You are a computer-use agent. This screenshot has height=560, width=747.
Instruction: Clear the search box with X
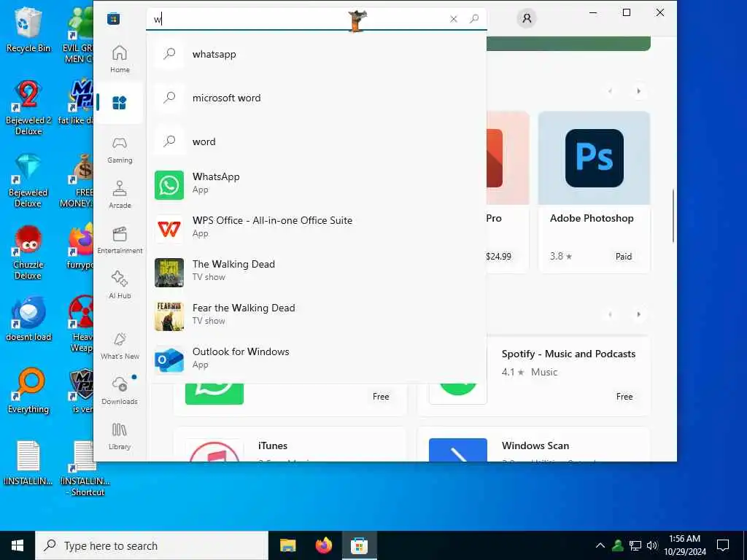pos(454,19)
